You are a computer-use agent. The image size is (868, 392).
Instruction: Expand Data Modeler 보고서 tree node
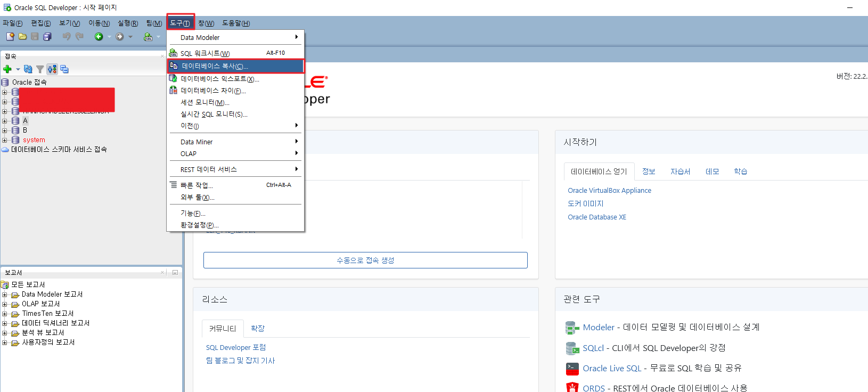(x=5, y=295)
